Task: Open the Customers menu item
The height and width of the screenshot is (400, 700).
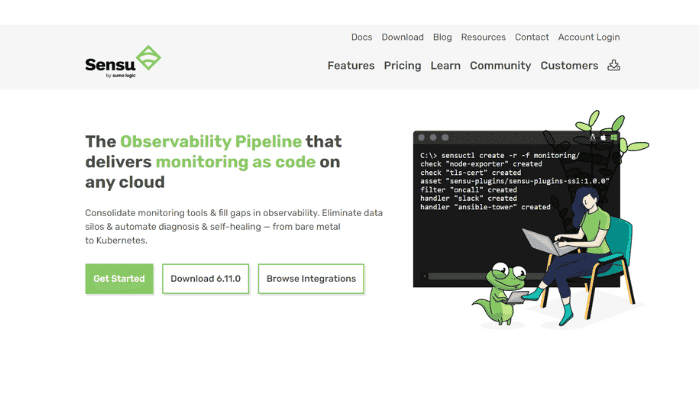Action: tap(569, 66)
